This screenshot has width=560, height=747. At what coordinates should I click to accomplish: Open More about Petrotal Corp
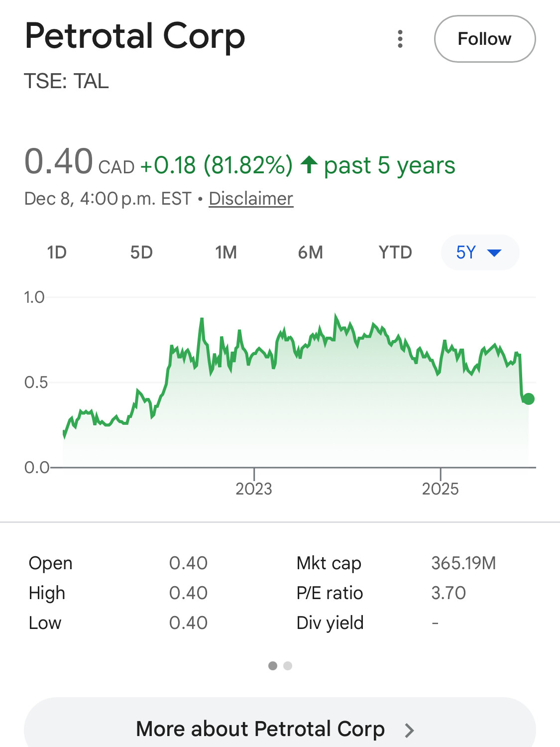pyautogui.click(x=260, y=729)
